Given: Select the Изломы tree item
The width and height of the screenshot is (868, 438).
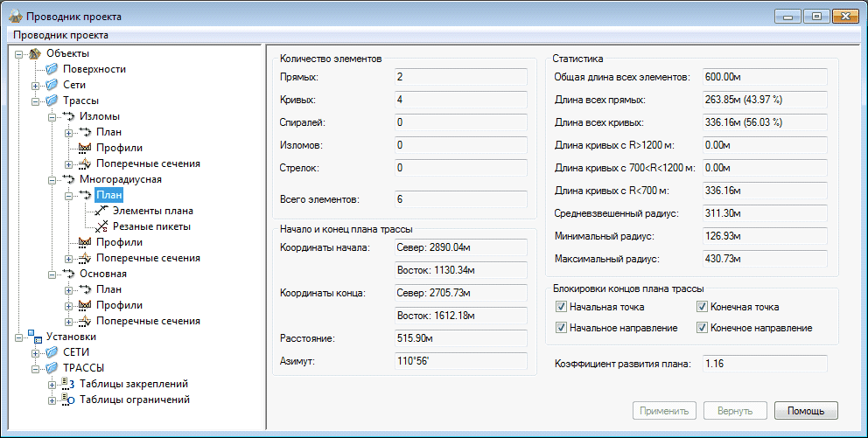Looking at the screenshot, I should tap(99, 116).
